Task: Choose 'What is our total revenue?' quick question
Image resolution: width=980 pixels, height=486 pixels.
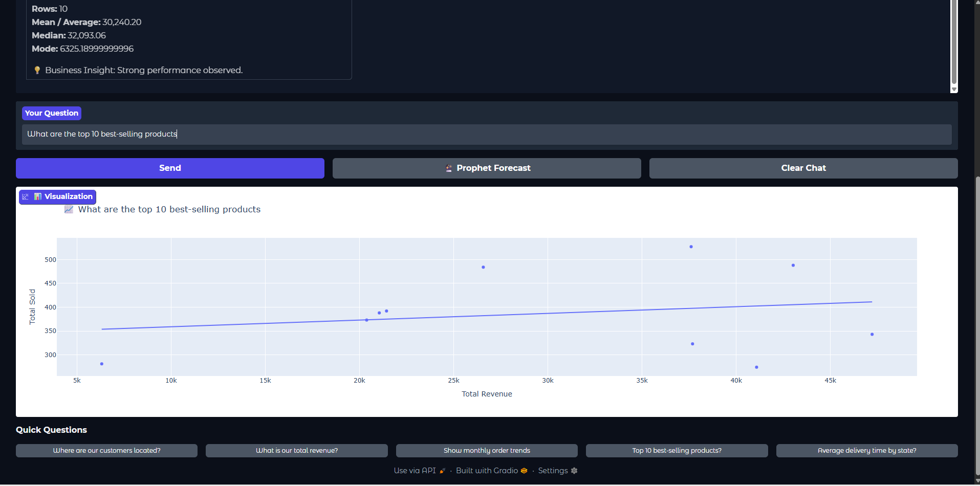Action: click(x=296, y=451)
